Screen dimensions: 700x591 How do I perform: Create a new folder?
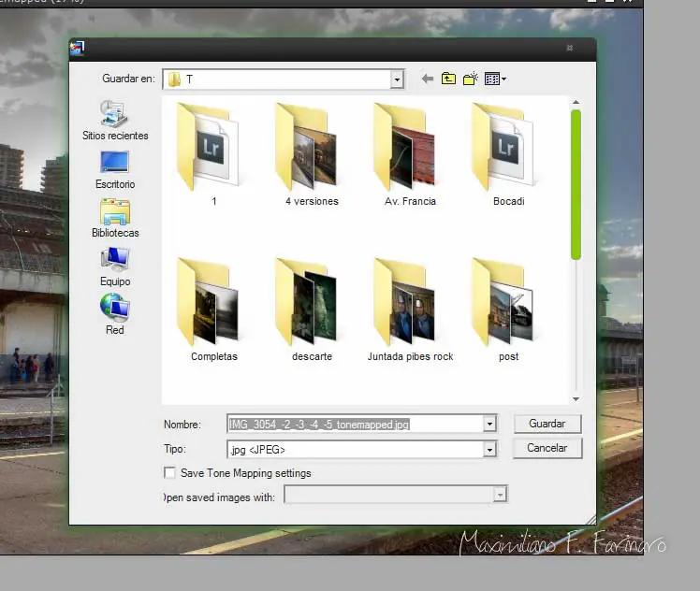tap(471, 79)
